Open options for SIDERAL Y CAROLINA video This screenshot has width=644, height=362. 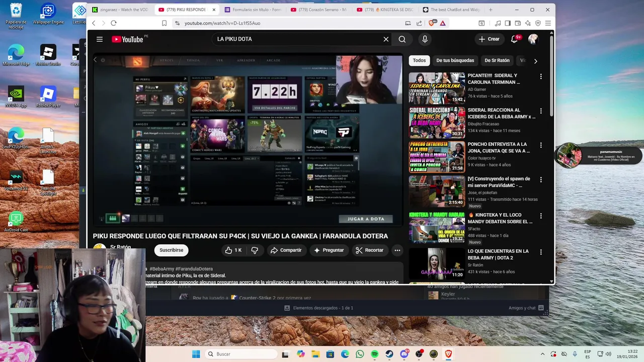point(541,76)
